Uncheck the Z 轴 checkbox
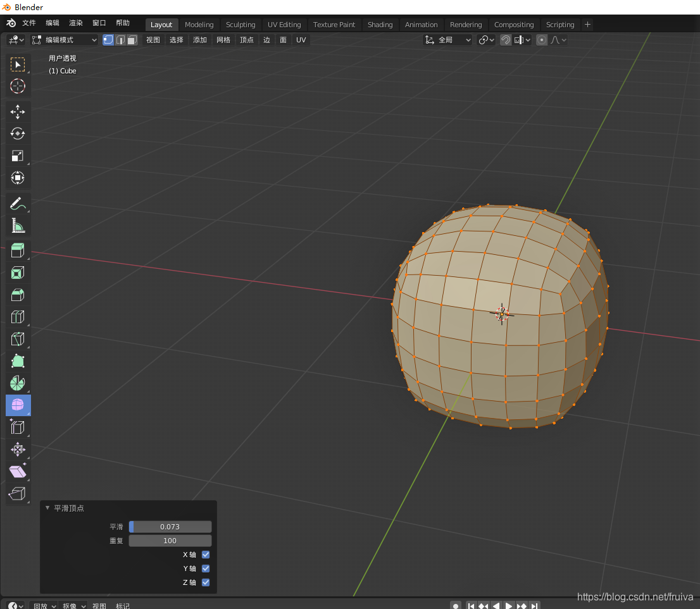Screen dimensions: 700x609 pyautogui.click(x=206, y=582)
